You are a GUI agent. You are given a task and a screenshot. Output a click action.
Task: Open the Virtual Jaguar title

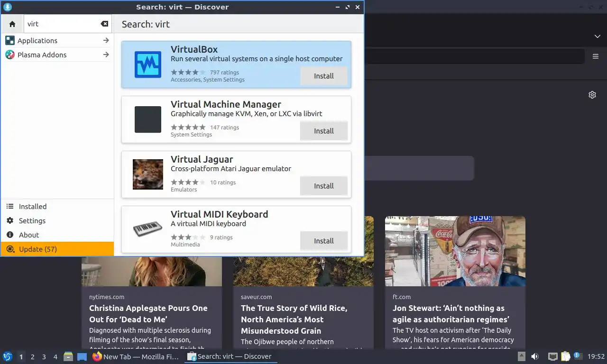[x=202, y=159]
